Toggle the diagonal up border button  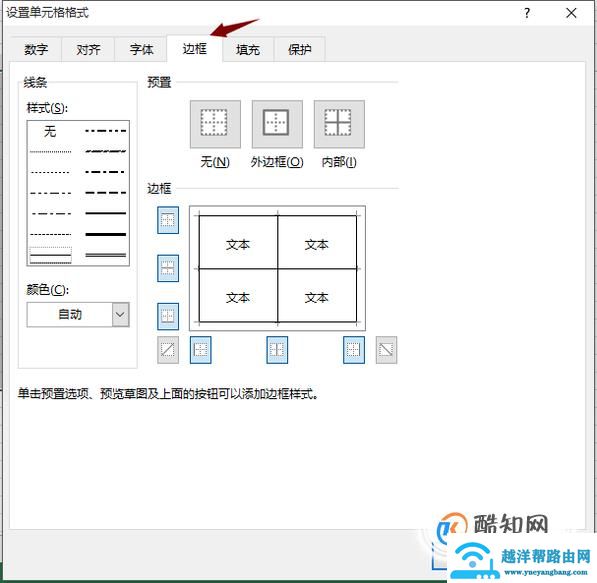coord(168,350)
